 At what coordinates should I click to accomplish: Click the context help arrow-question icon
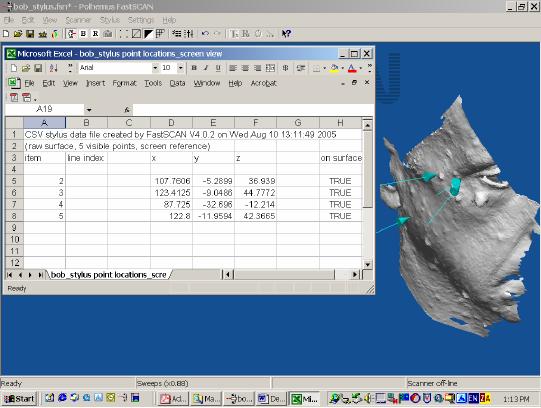pos(286,34)
